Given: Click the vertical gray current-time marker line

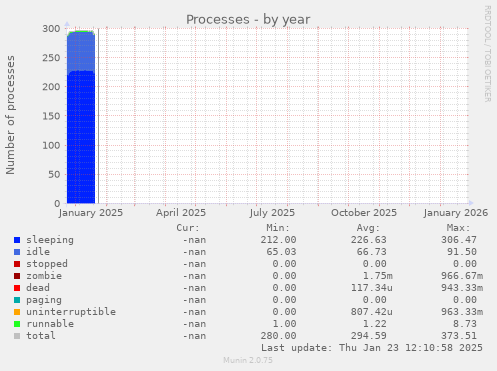Looking at the screenshot, I should 98,116.
